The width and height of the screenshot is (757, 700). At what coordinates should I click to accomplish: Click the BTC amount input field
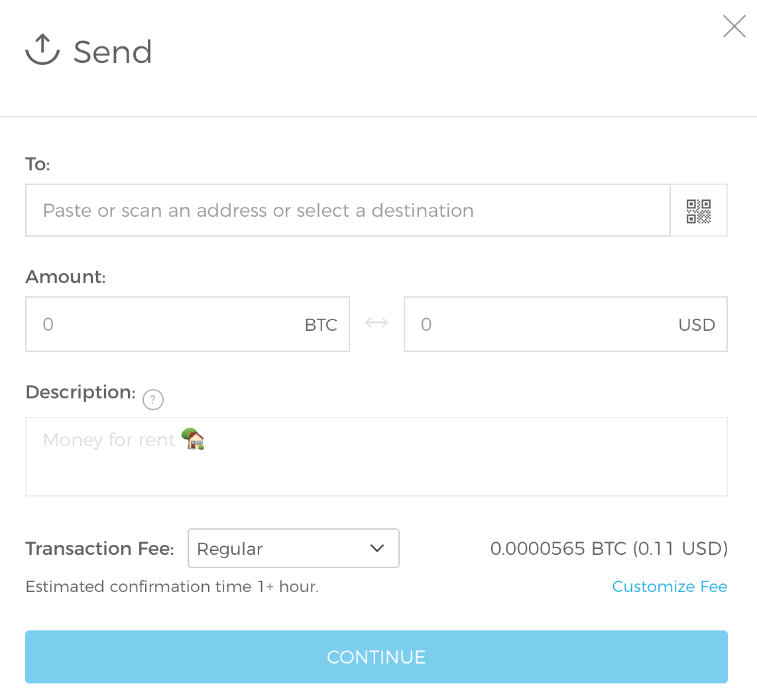[166, 325]
